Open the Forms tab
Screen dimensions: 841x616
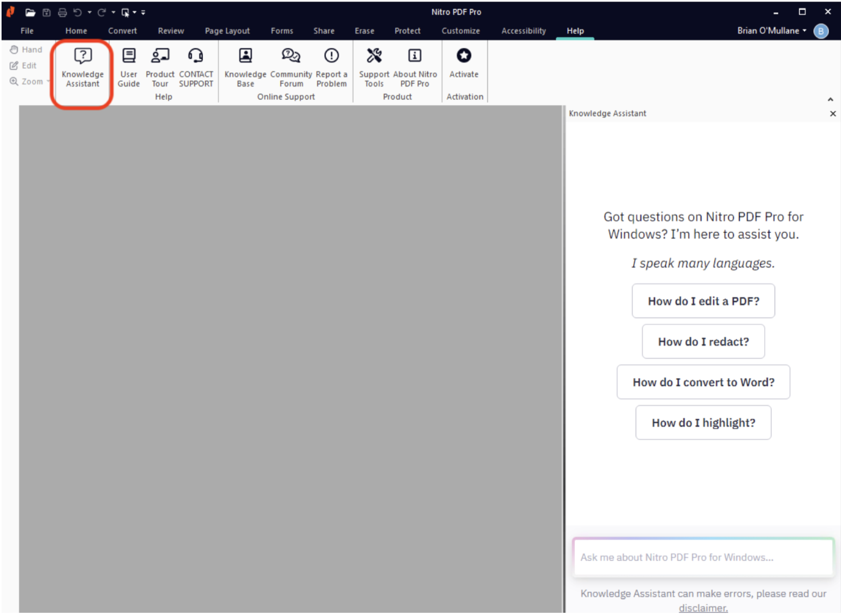pyautogui.click(x=282, y=31)
